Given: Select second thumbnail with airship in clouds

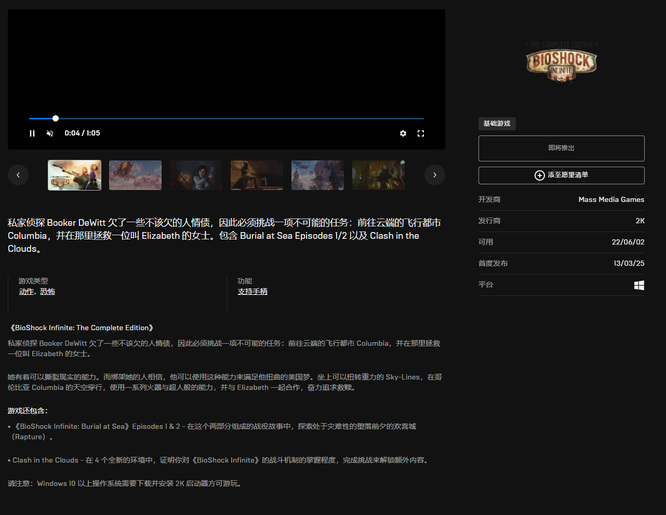Looking at the screenshot, I should [x=135, y=175].
